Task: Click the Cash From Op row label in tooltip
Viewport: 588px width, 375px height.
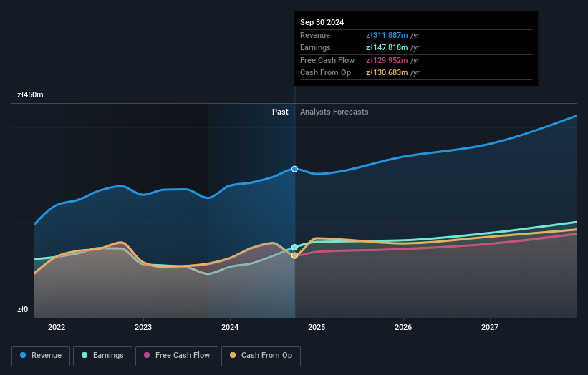Action: tap(325, 73)
